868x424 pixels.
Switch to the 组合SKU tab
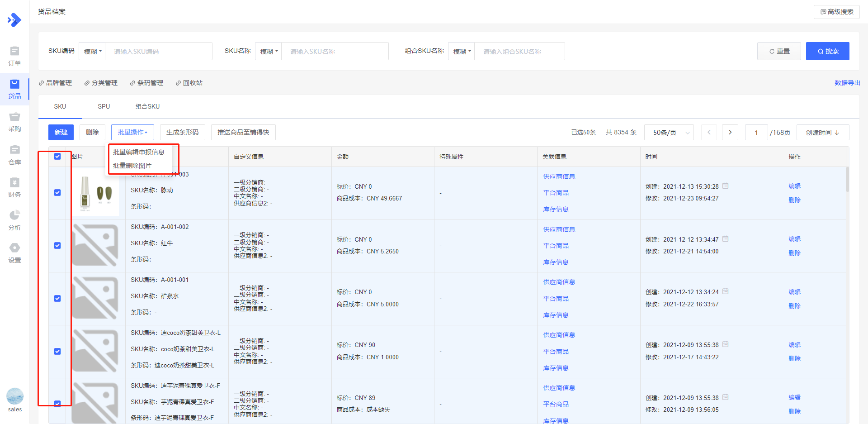[x=147, y=106]
